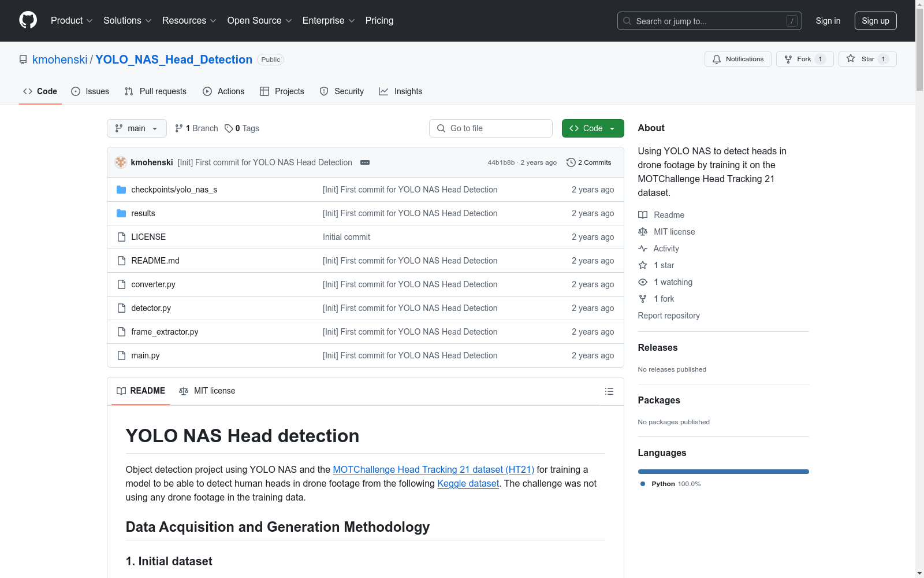Open the green Code dropdown button

(593, 128)
